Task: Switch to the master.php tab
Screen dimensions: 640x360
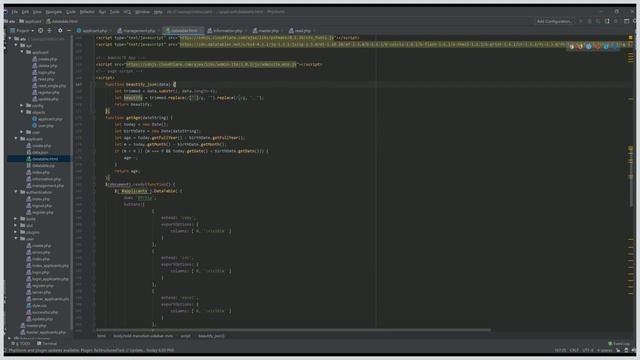Action: pyautogui.click(x=268, y=31)
